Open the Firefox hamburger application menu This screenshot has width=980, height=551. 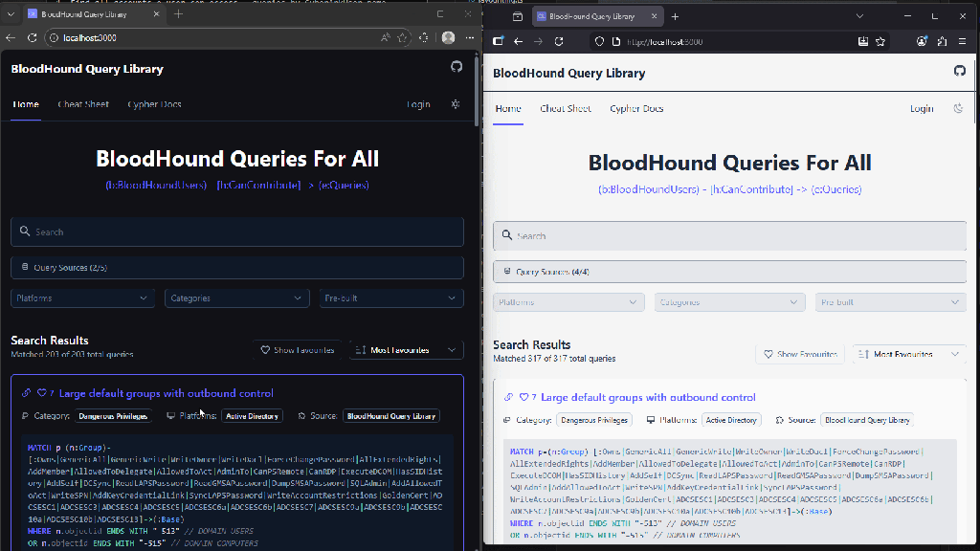[x=964, y=42]
